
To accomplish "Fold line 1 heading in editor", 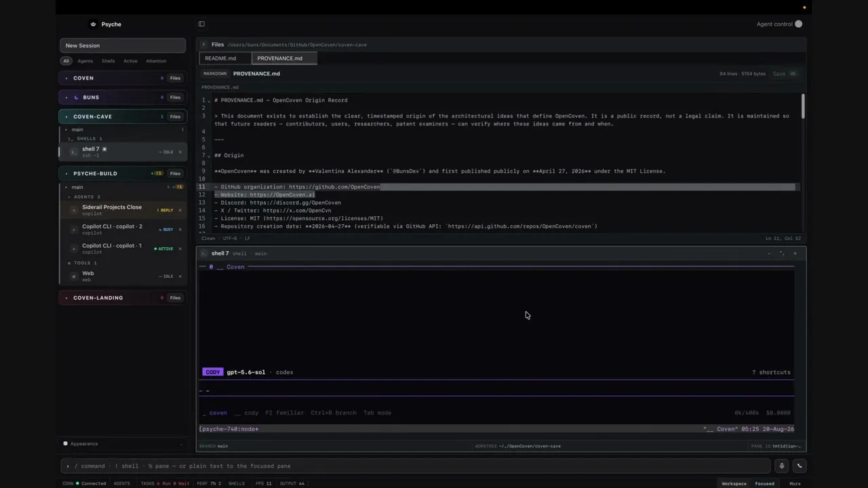I will coord(209,101).
